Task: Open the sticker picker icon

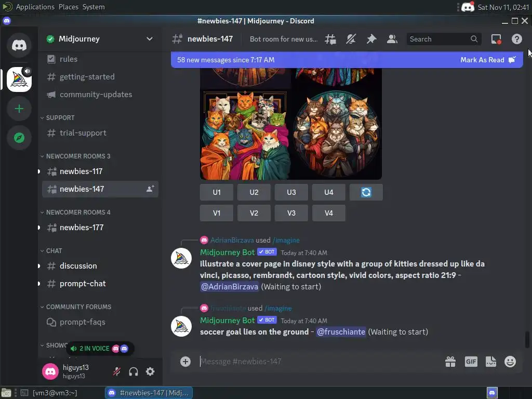Action: 490,362
